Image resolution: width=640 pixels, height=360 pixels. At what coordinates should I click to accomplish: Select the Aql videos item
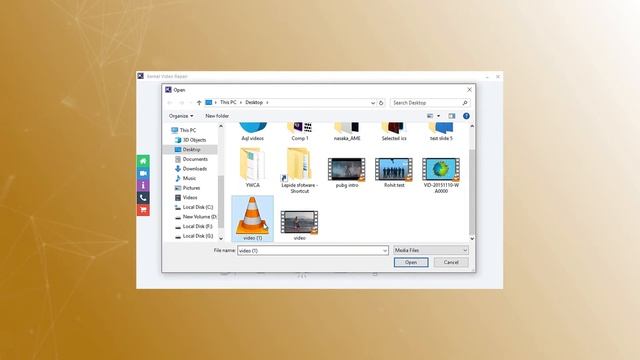click(x=252, y=131)
